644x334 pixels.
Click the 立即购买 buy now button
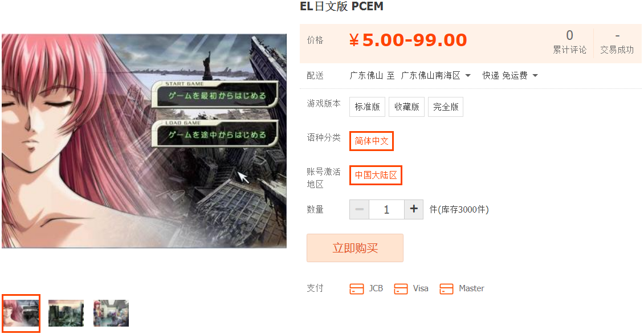point(355,248)
